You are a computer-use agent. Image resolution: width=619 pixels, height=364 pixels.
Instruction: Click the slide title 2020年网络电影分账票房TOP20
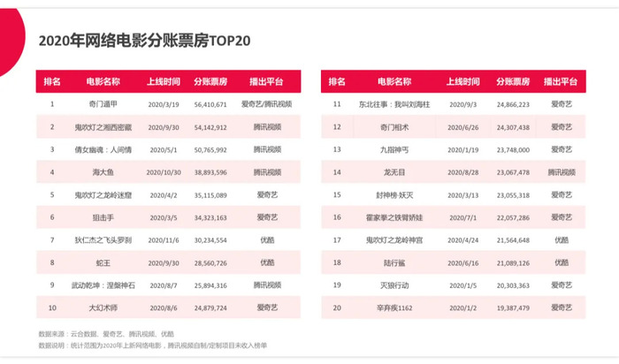coord(144,41)
